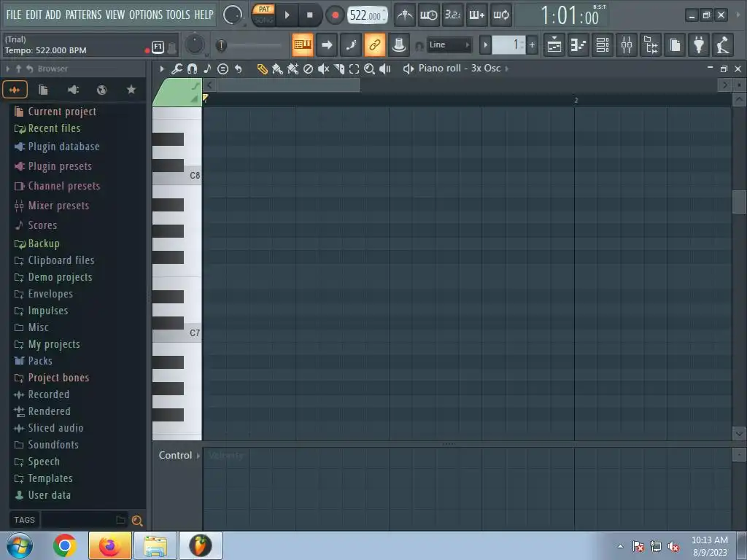Open the VIEW menu
Screen dimensions: 747x560
(115, 15)
